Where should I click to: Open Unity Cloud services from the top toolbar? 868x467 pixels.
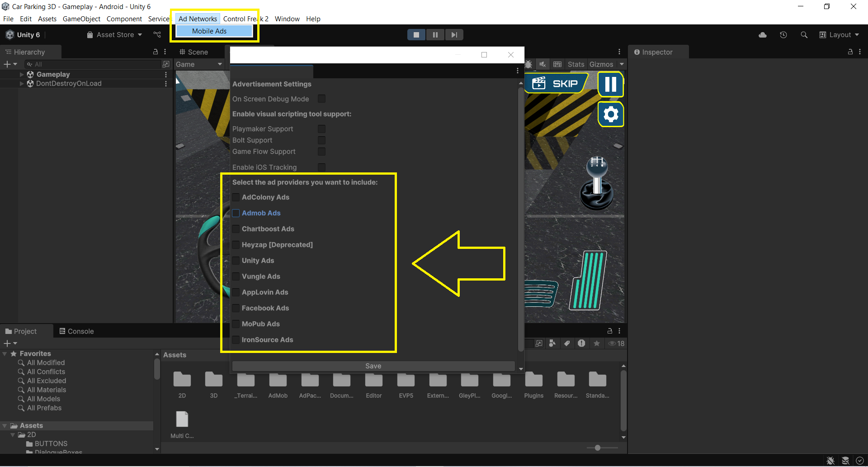[762, 34]
